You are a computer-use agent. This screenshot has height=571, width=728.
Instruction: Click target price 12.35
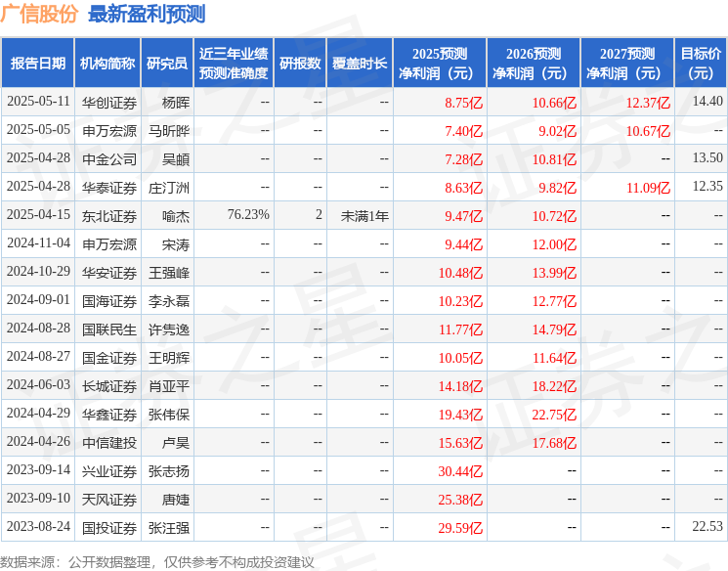click(x=707, y=186)
